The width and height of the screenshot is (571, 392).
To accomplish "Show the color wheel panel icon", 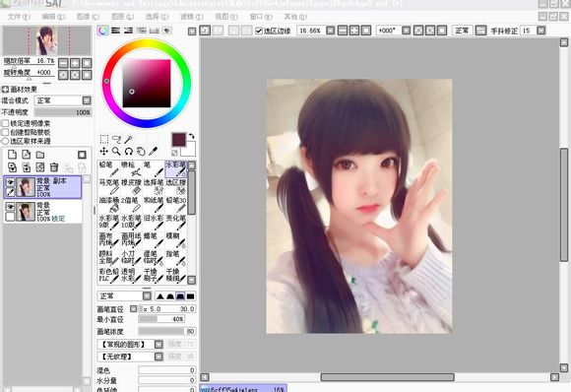I will coord(103,31).
